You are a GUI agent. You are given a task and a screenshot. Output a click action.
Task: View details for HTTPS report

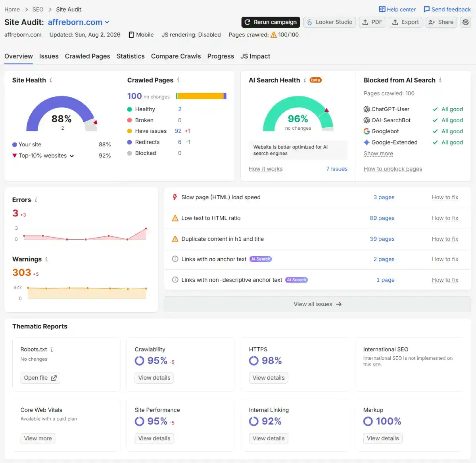point(269,378)
